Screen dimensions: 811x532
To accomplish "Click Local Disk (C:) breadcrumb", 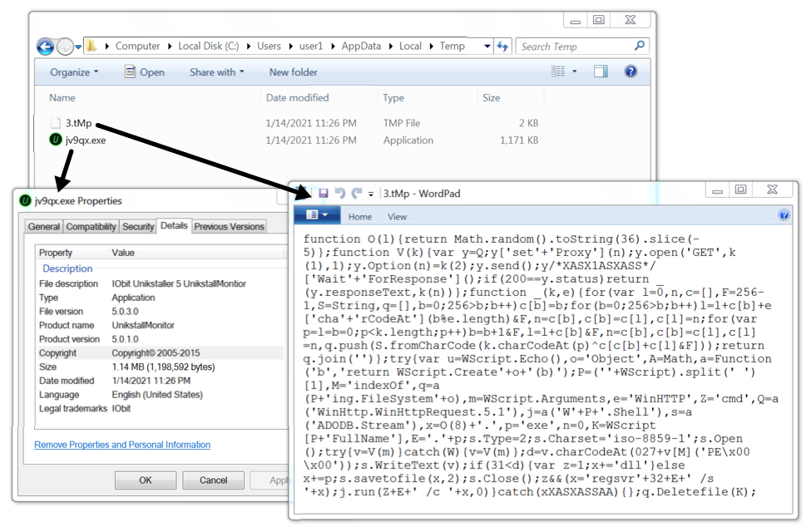I will click(209, 46).
